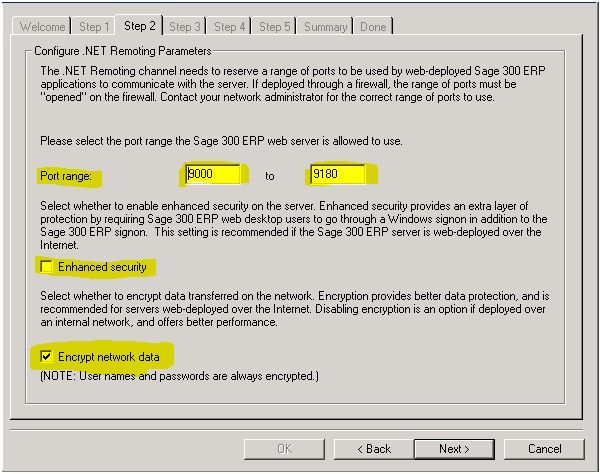
Task: Select the Done tab
Action: pos(373,27)
